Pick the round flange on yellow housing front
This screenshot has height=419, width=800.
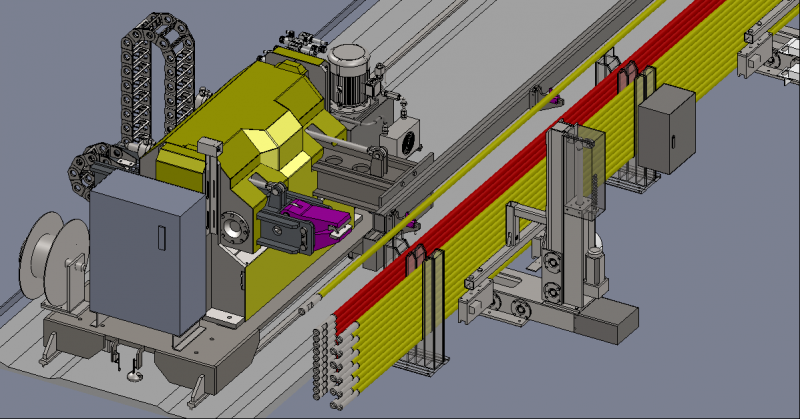pos(232,227)
